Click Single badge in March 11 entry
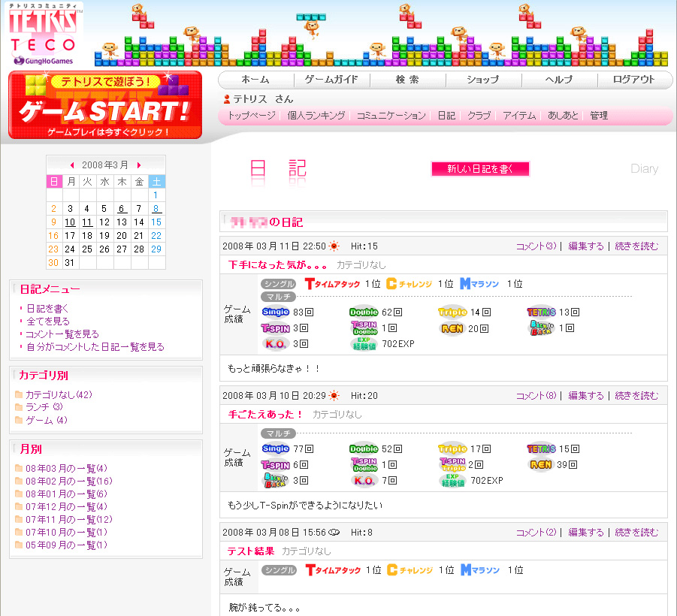Image resolution: width=677 pixels, height=616 pixels. 276,312
